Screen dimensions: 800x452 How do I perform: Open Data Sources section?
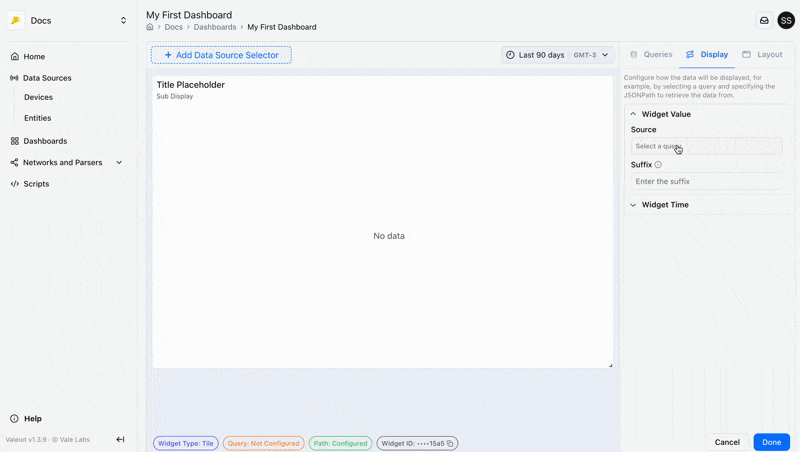coord(47,78)
